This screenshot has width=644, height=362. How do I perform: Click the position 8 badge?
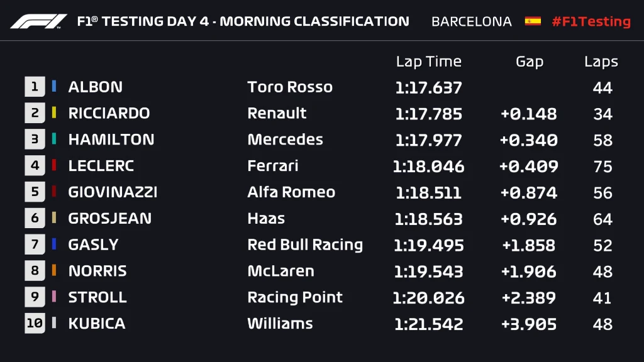tap(35, 271)
